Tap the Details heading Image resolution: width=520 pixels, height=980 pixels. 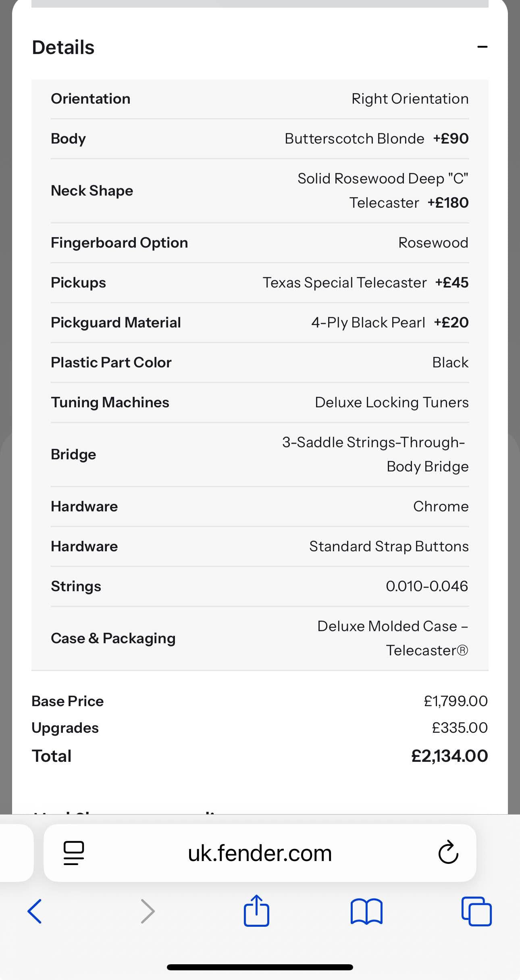point(63,47)
